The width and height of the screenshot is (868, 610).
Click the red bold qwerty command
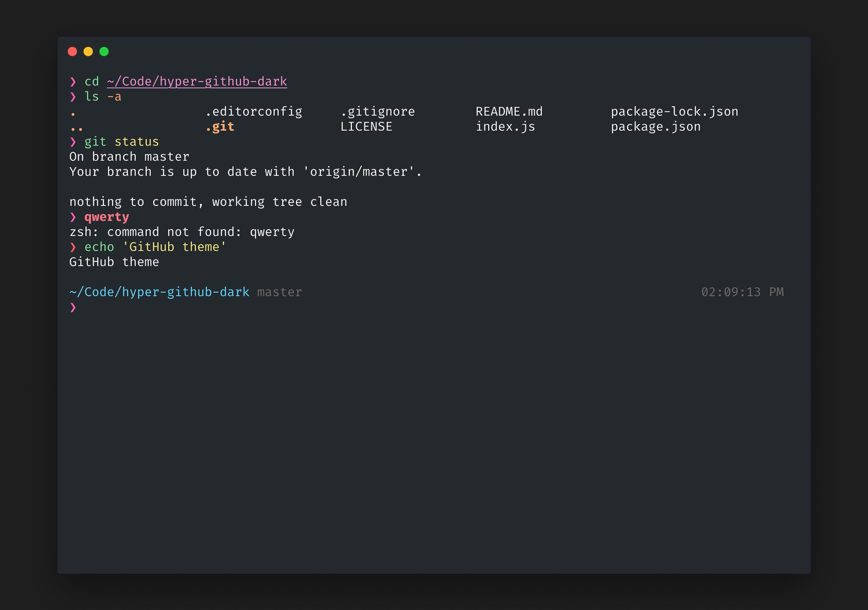click(106, 217)
